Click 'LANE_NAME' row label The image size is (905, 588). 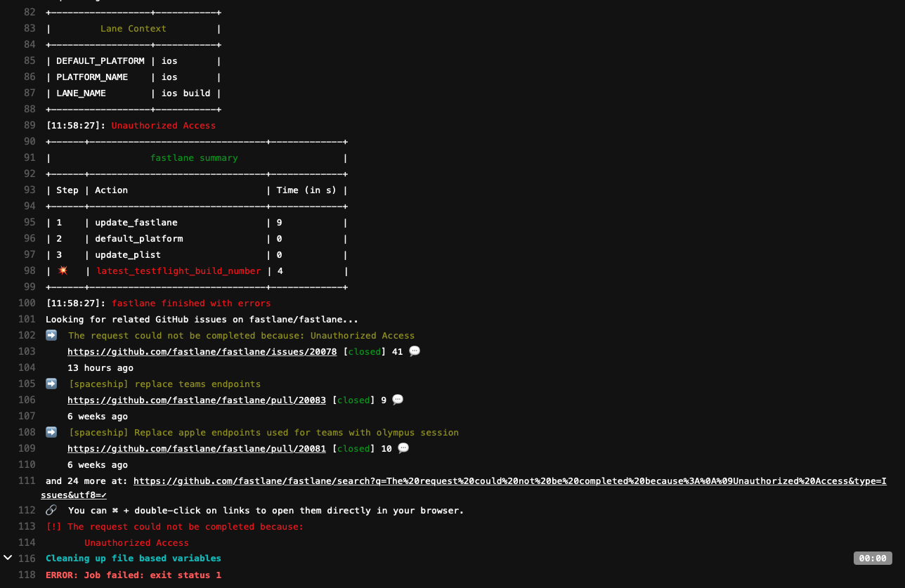click(81, 93)
